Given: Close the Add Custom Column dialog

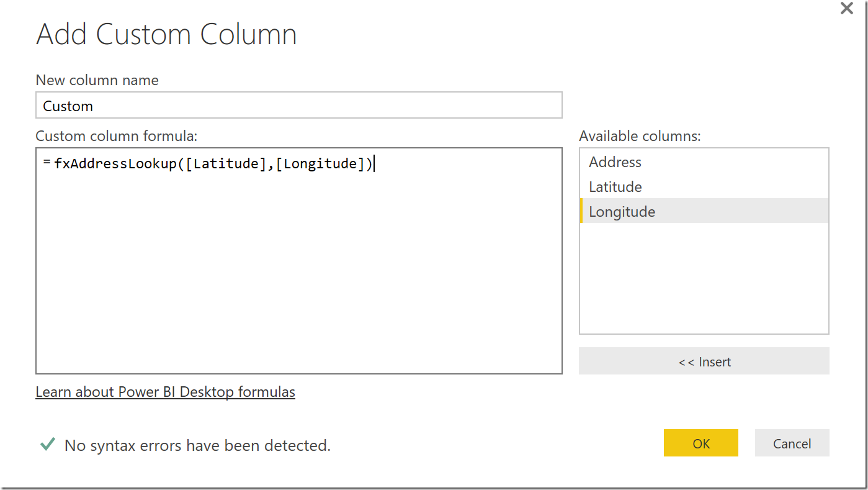Looking at the screenshot, I should pyautogui.click(x=846, y=9).
